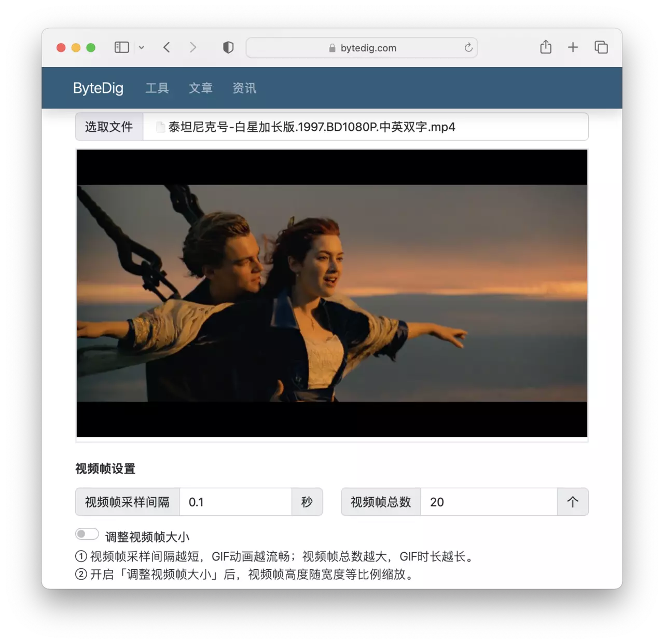Open the 资讯 menu item

pos(244,88)
